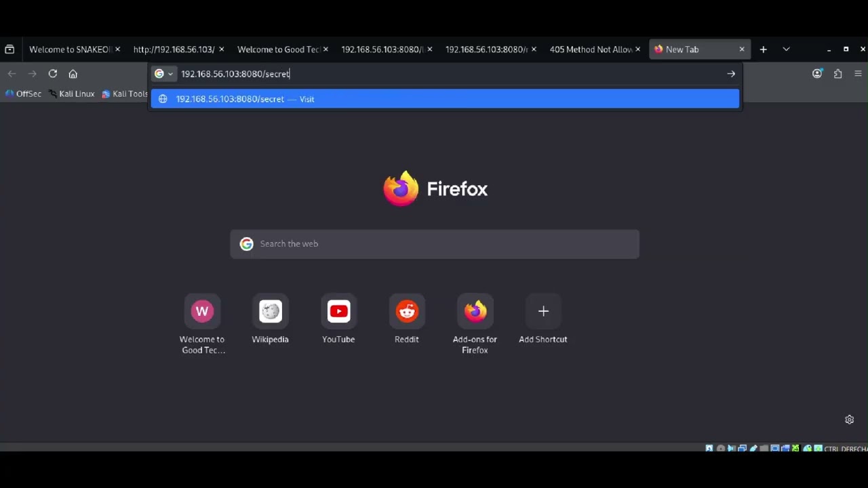The width and height of the screenshot is (868, 488).
Task: Click the Go arrow in the address bar
Action: coord(731,74)
